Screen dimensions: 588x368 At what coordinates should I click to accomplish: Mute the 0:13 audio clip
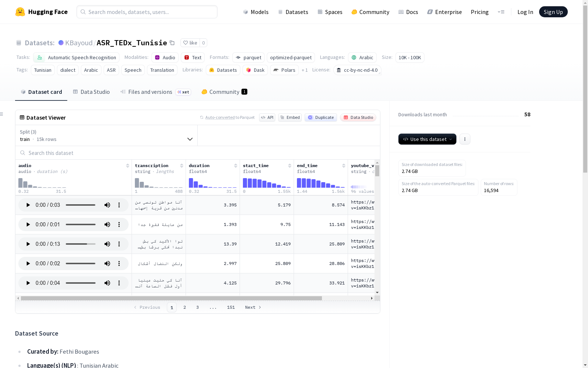(107, 244)
